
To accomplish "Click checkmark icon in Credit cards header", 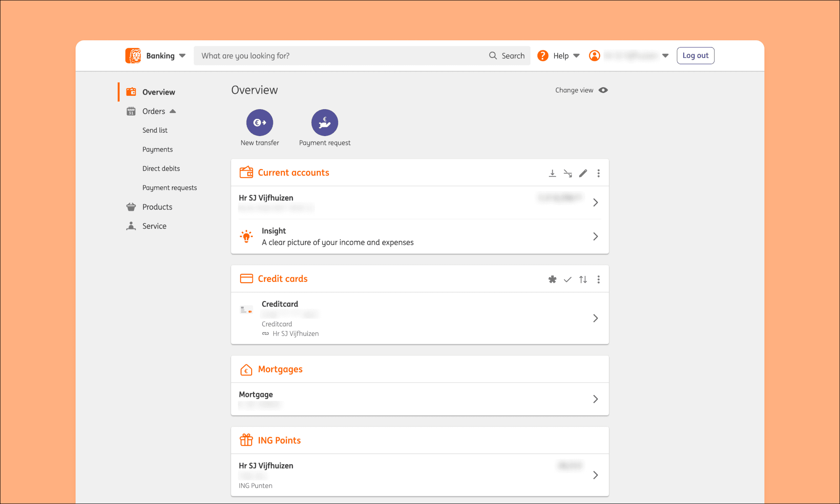I will [567, 279].
